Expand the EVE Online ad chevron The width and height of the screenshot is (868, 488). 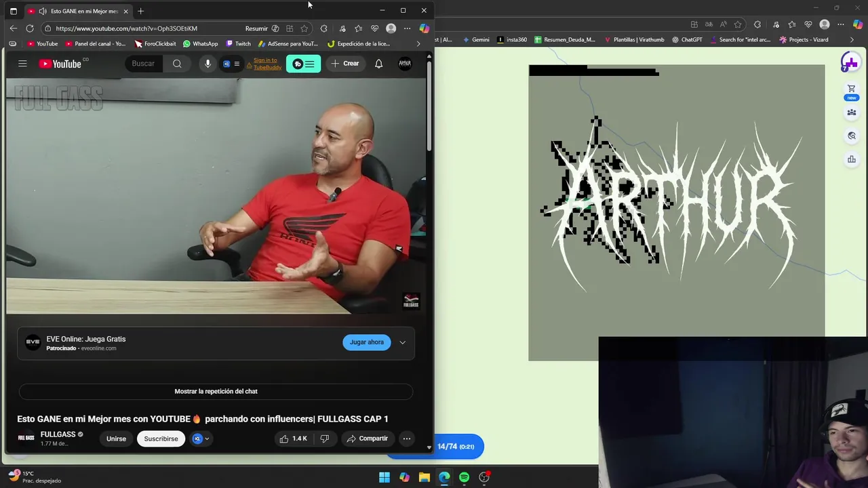(402, 342)
